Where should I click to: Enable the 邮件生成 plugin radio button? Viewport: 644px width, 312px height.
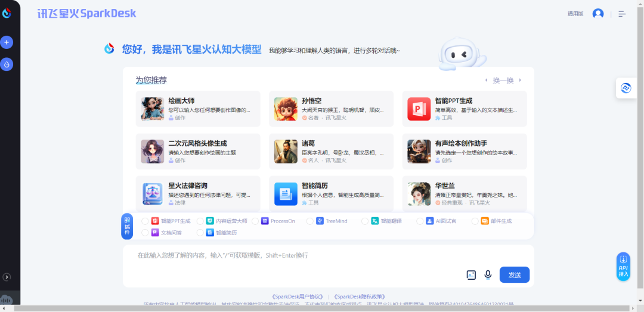point(475,221)
